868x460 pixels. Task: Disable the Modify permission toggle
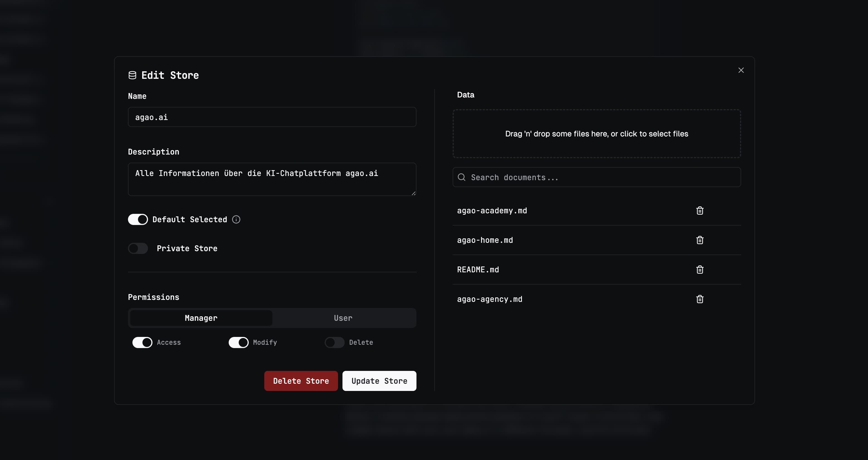pos(239,342)
